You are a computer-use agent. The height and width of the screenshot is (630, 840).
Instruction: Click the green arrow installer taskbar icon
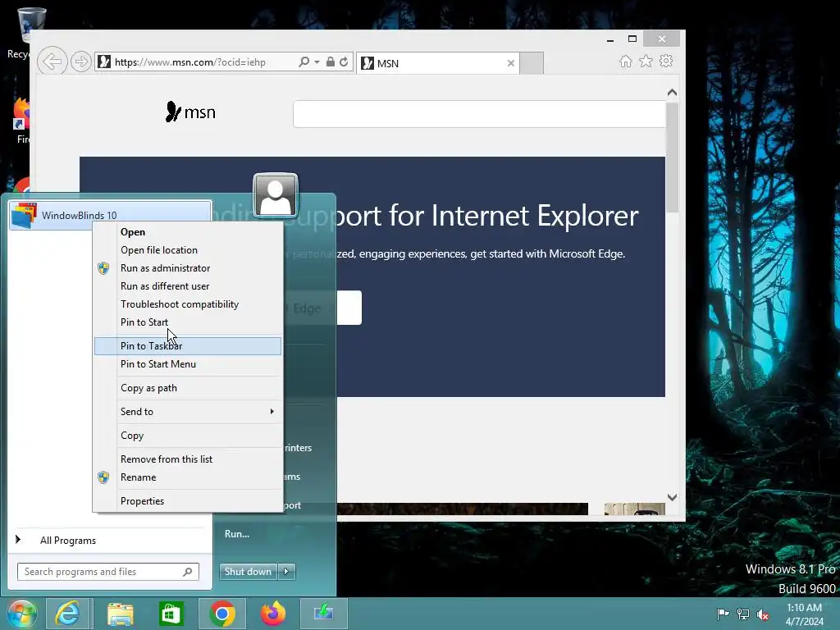click(323, 614)
